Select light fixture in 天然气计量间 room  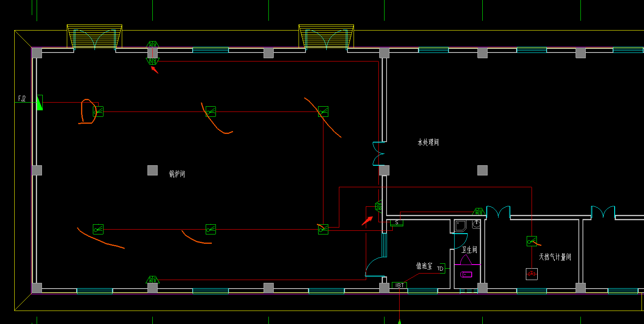(x=532, y=241)
